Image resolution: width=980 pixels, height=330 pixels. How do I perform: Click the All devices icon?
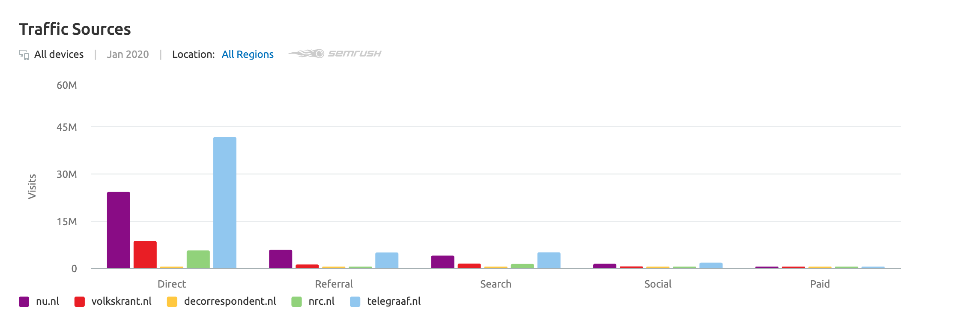pos(24,55)
